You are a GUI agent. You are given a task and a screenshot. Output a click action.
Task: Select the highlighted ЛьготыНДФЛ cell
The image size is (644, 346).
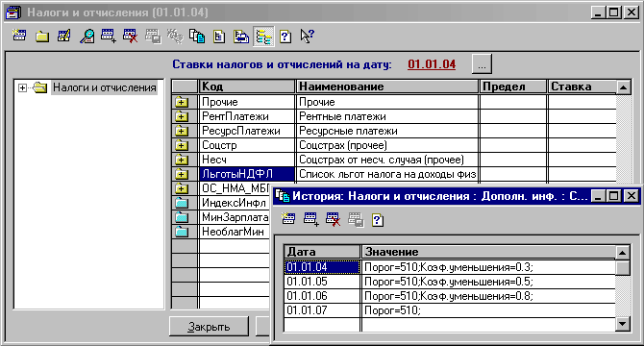point(247,174)
